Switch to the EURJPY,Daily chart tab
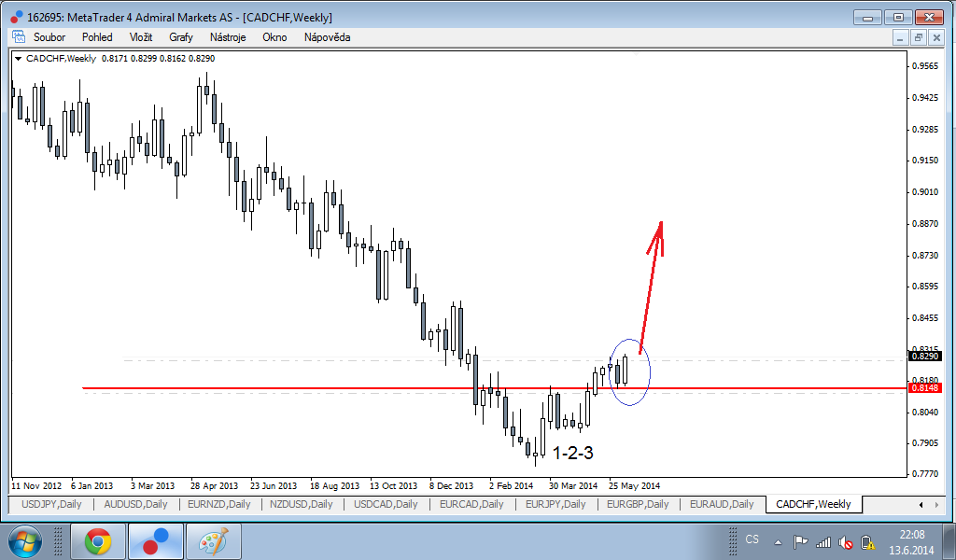Image resolution: width=956 pixels, height=560 pixels. coord(555,504)
